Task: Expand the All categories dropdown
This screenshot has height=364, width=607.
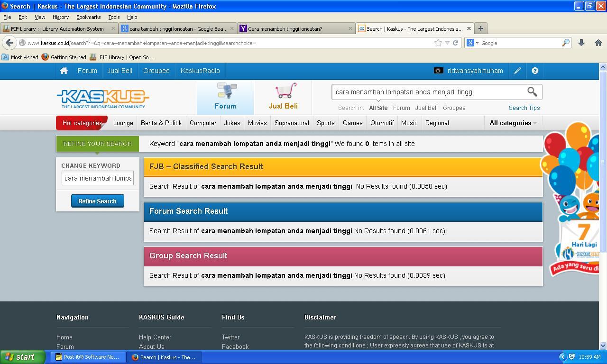Action: point(513,123)
